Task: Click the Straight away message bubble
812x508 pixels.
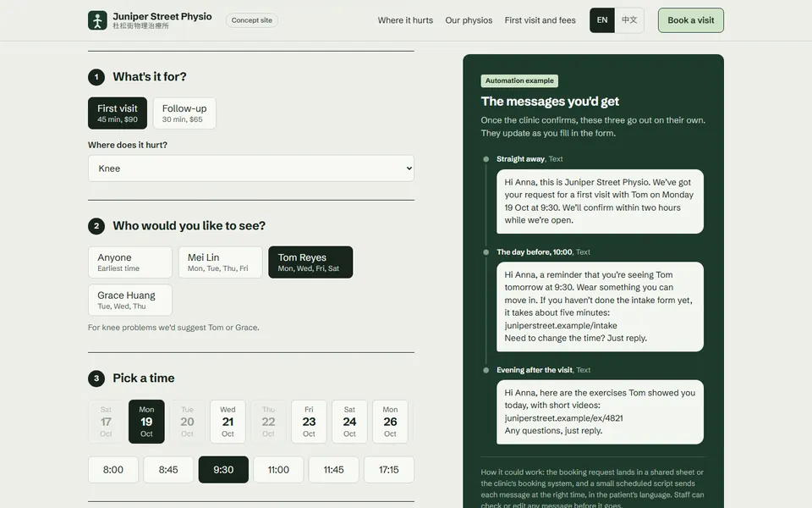Action: tap(600, 202)
